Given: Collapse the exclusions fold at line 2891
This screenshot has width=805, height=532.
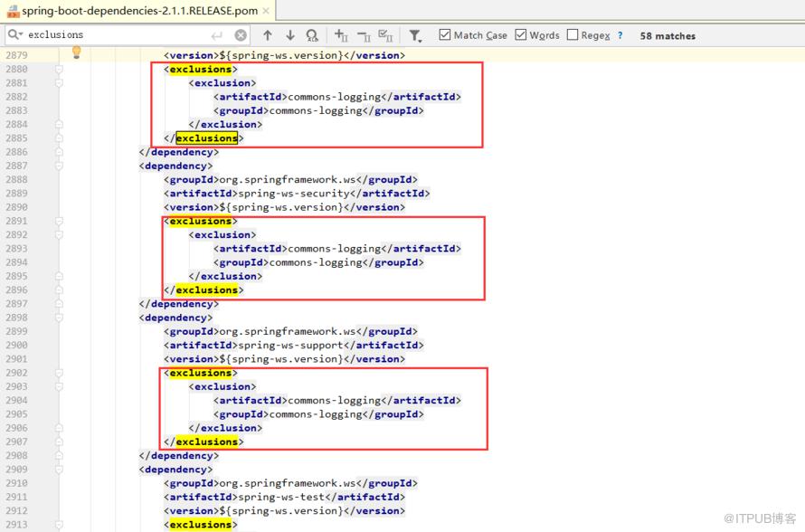Looking at the screenshot, I should 59,221.
